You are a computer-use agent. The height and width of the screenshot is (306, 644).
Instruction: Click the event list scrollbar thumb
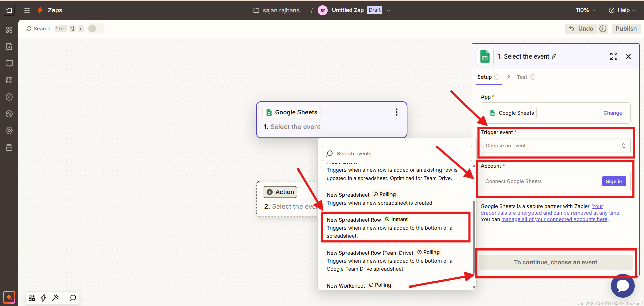tap(474, 237)
